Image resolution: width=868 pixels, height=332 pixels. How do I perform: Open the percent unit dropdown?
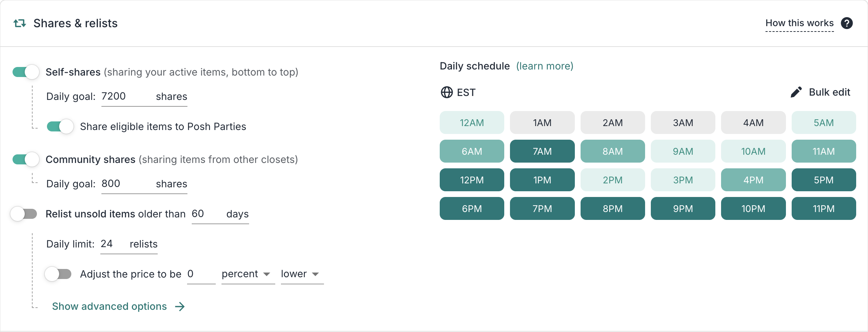click(246, 274)
